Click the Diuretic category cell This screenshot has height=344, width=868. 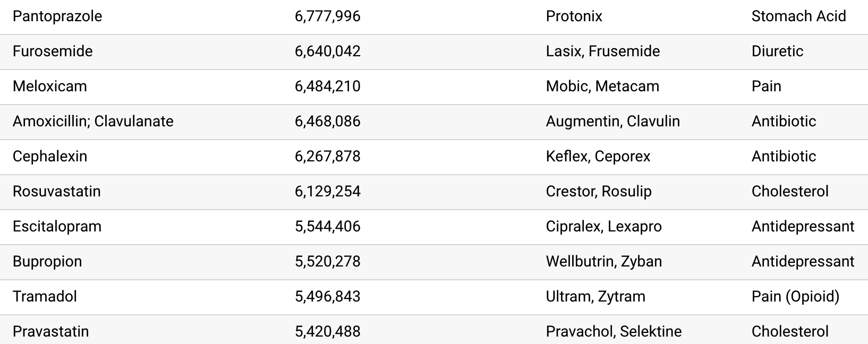pyautogui.click(x=778, y=51)
